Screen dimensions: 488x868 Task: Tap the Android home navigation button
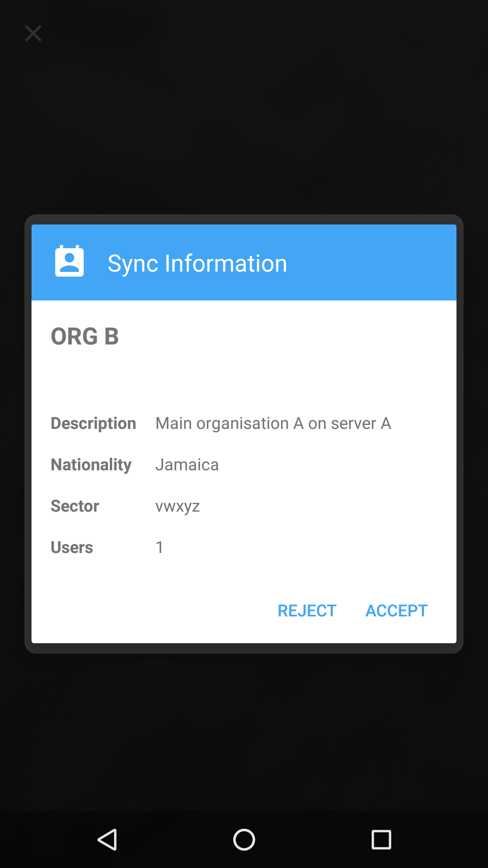244,840
